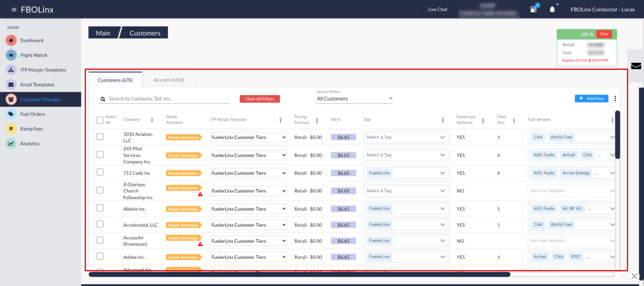Screen dimensions: 644x286
Task: Go to Main breadcrumb
Action: point(103,33)
